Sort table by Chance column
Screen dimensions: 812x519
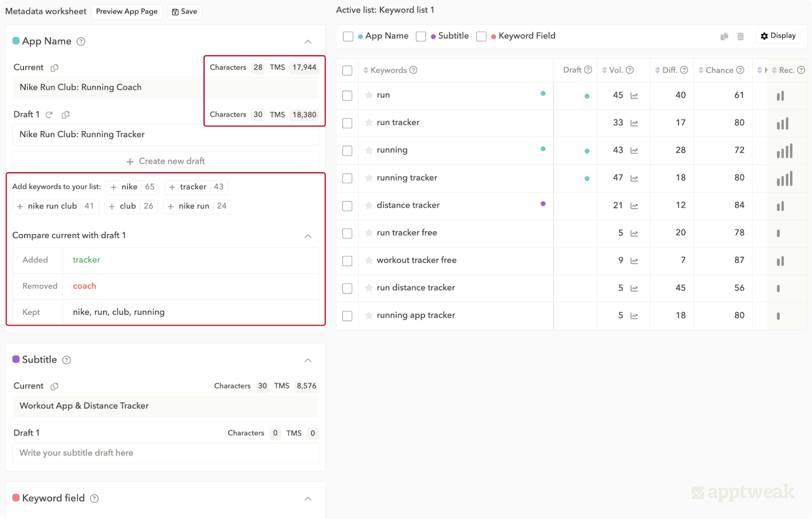(701, 70)
